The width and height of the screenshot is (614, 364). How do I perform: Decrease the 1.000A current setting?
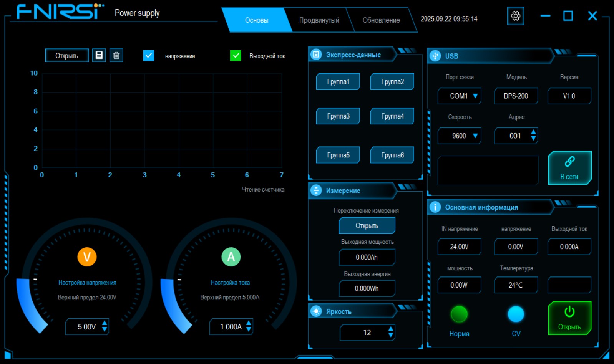[x=249, y=329]
